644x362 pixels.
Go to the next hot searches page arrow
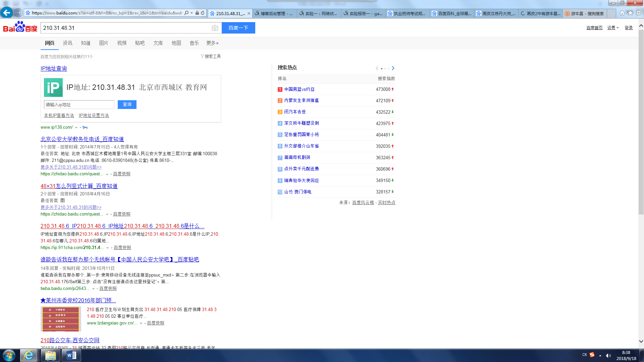click(393, 68)
